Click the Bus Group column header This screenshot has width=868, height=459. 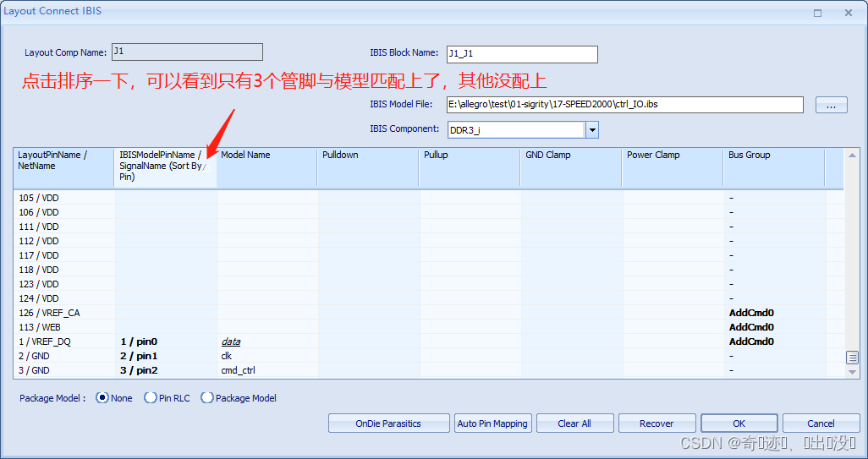tap(774, 167)
